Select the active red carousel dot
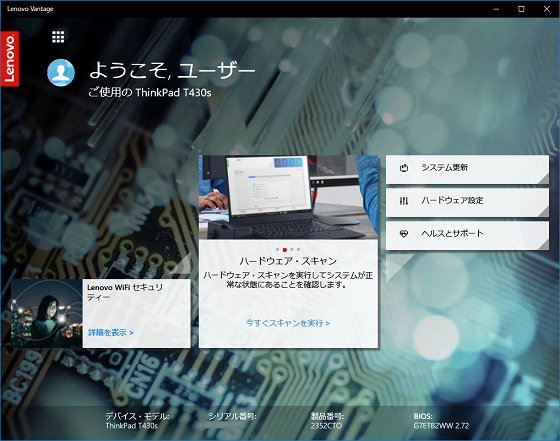Screen dimensions: 560x441 pyautogui.click(x=285, y=250)
